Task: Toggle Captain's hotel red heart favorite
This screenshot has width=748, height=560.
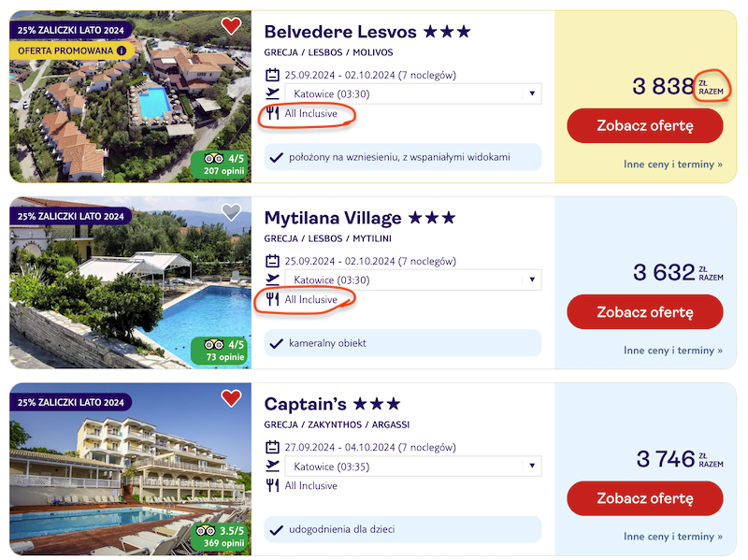Action: 231,398
